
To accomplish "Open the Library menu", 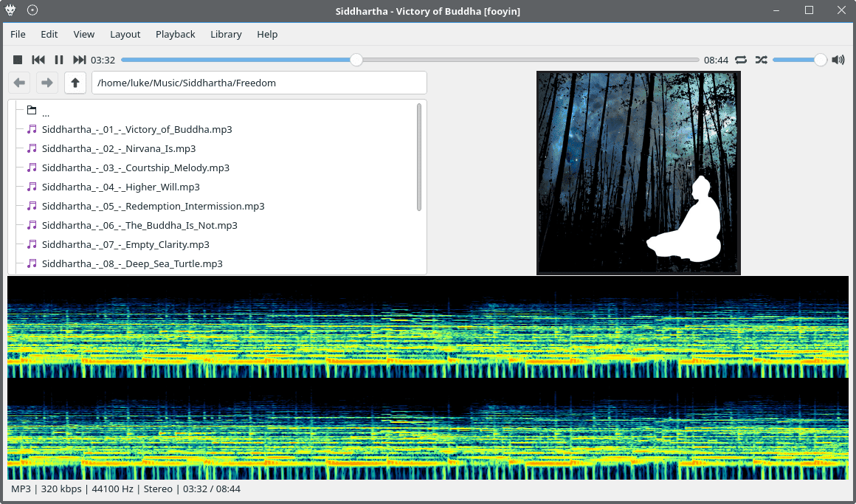I will pos(226,34).
